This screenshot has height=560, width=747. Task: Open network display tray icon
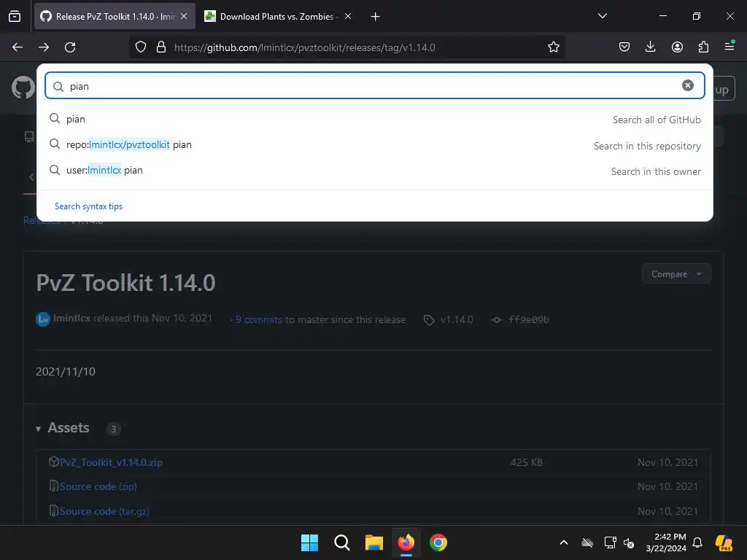click(x=610, y=542)
